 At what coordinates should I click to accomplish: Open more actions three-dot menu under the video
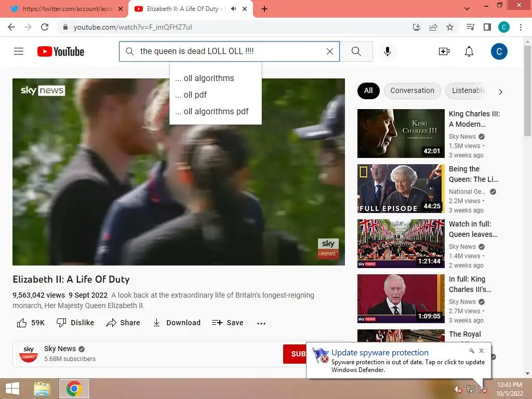(x=261, y=323)
